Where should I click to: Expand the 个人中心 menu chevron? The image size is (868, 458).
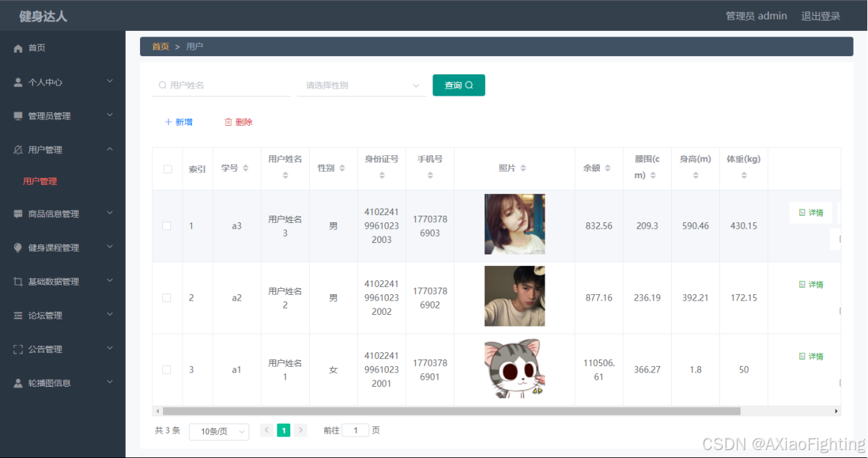110,81
